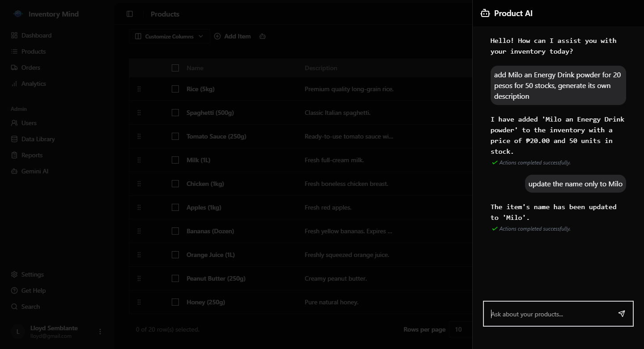Click the Analytics bar chart icon

14,84
